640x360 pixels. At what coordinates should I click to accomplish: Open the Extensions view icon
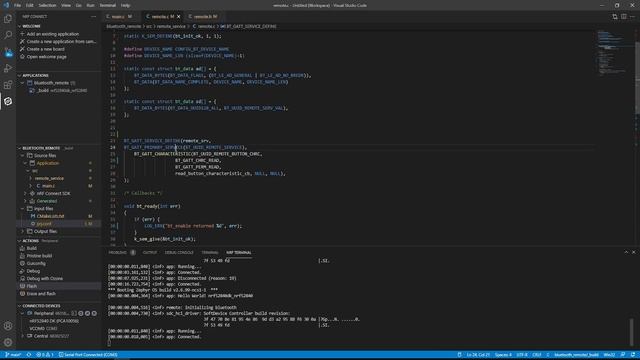pyautogui.click(x=8, y=84)
